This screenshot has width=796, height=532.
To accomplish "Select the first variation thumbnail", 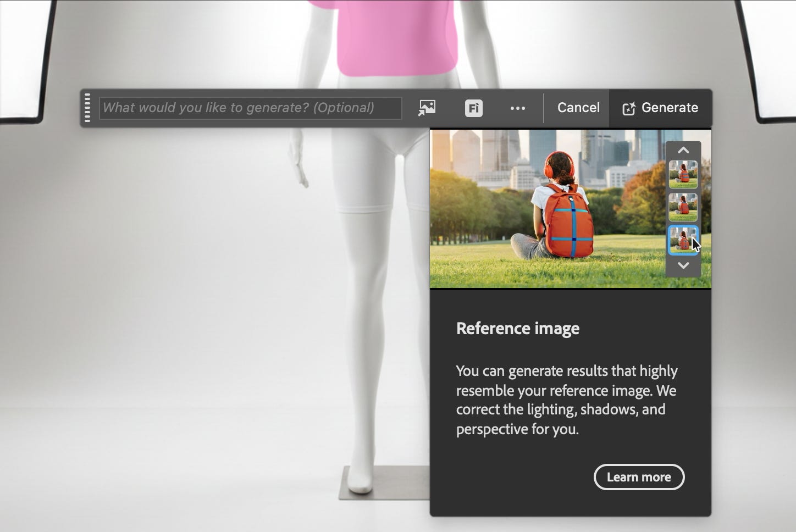I will point(683,175).
